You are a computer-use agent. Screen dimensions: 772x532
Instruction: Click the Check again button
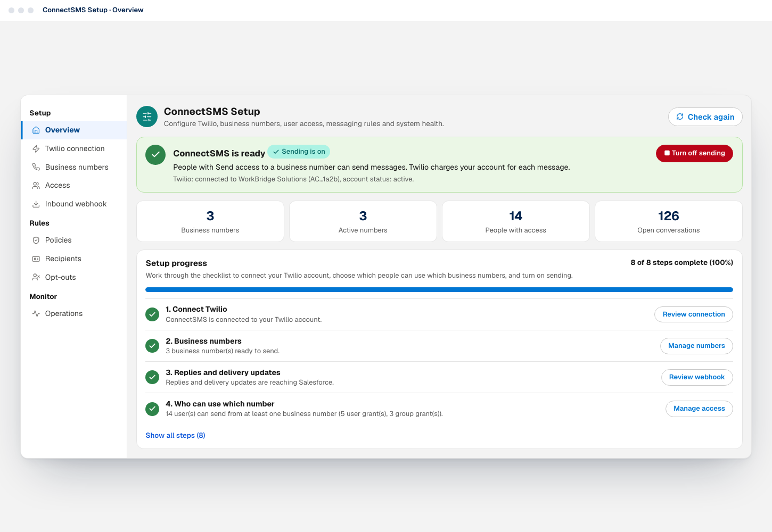click(705, 117)
